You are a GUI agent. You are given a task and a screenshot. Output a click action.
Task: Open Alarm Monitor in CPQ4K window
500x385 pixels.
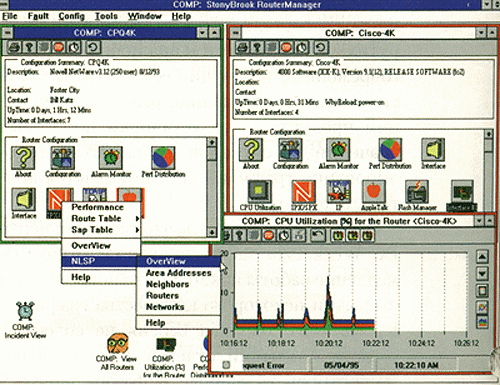[x=111, y=158]
